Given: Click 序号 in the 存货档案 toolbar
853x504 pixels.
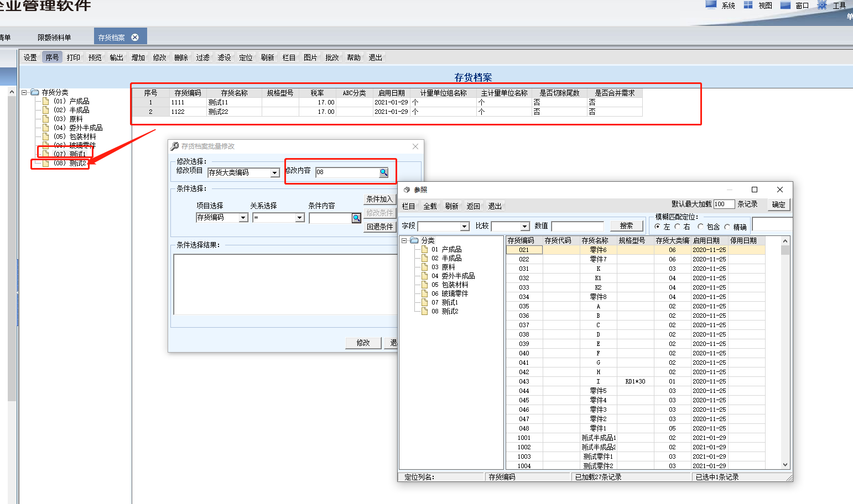Looking at the screenshot, I should point(52,57).
